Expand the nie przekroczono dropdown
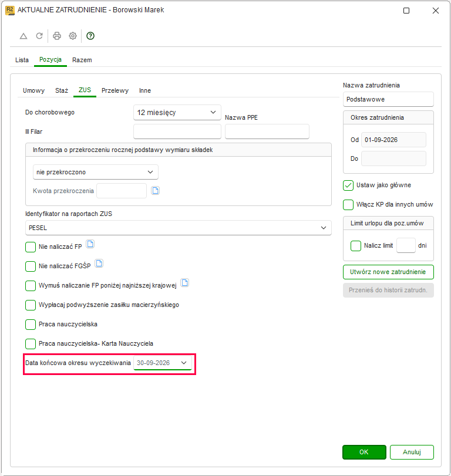 pyautogui.click(x=95, y=172)
